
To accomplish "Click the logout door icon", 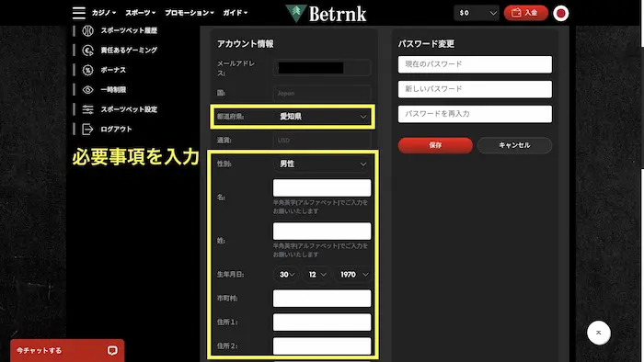I will (87, 130).
